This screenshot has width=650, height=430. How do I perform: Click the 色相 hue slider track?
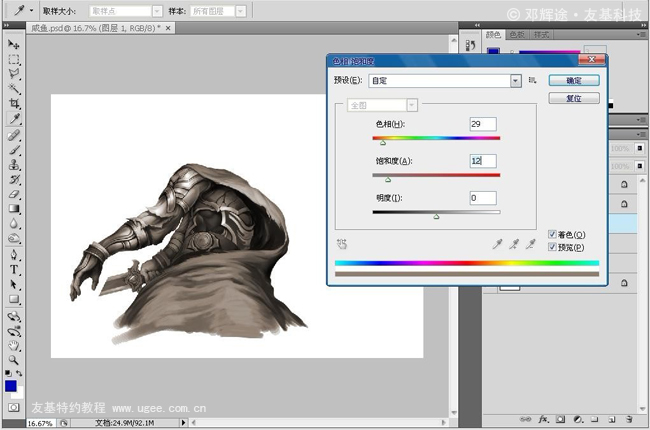click(436, 138)
